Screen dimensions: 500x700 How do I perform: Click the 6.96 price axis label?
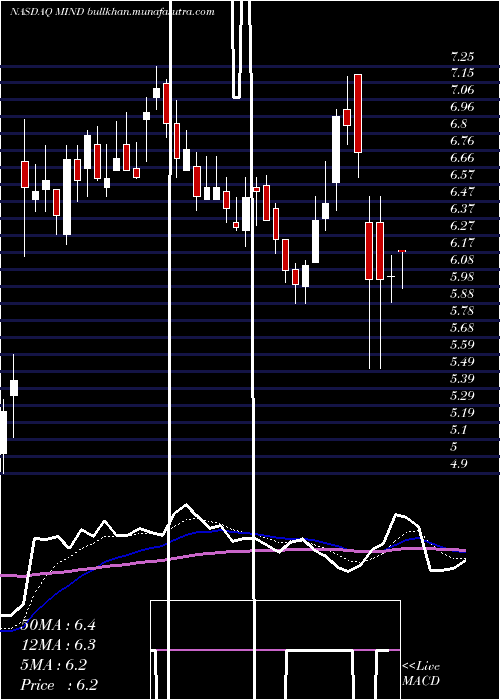tap(462, 107)
